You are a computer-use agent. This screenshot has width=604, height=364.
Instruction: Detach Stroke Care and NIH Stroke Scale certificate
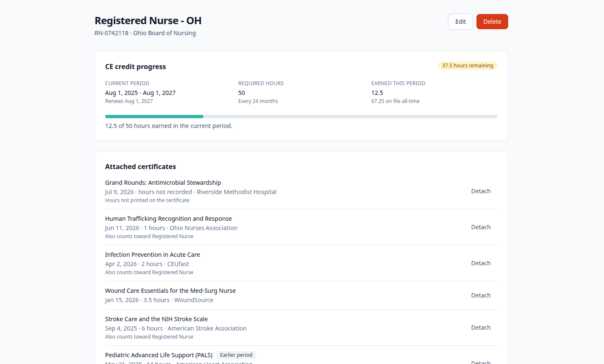pos(481,328)
